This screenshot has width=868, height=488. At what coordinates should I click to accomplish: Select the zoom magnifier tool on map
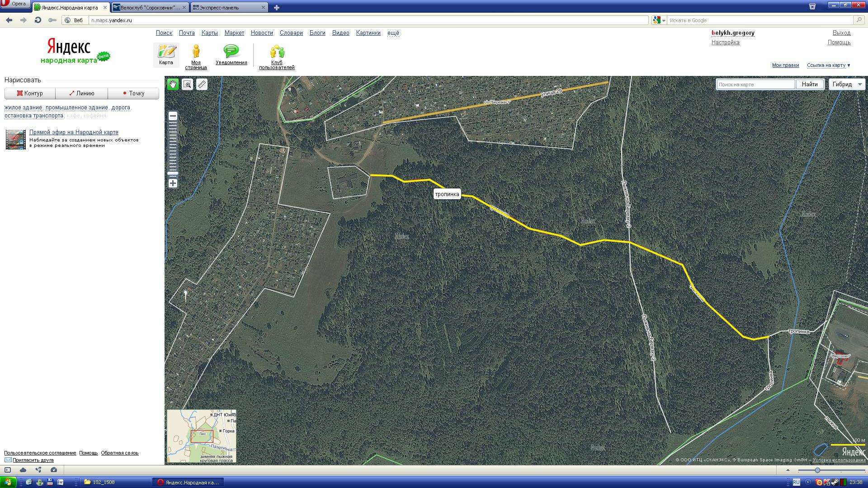point(187,84)
